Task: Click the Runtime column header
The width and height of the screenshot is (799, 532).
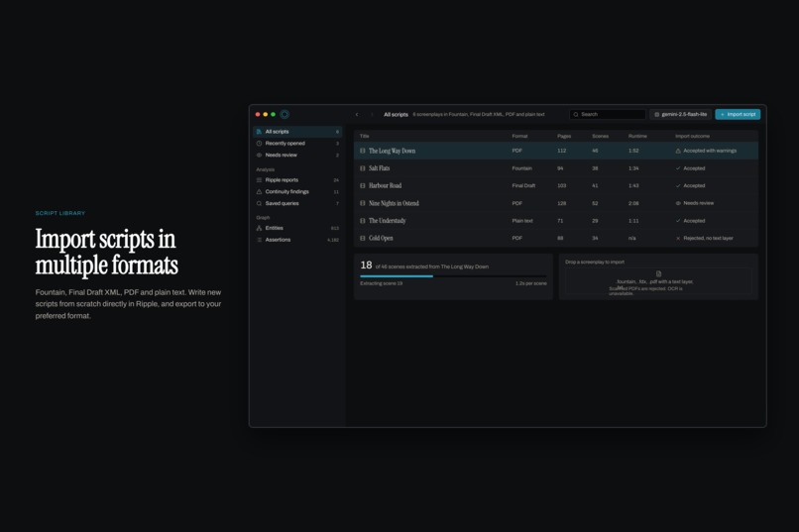Action: pyautogui.click(x=637, y=136)
